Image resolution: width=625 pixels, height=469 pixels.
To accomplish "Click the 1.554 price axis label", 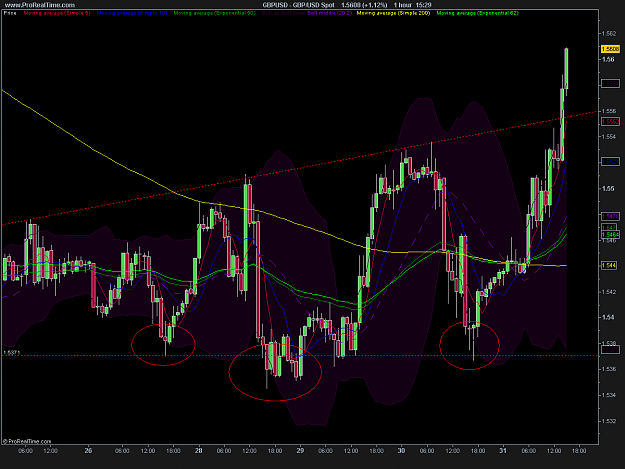I will click(x=609, y=137).
